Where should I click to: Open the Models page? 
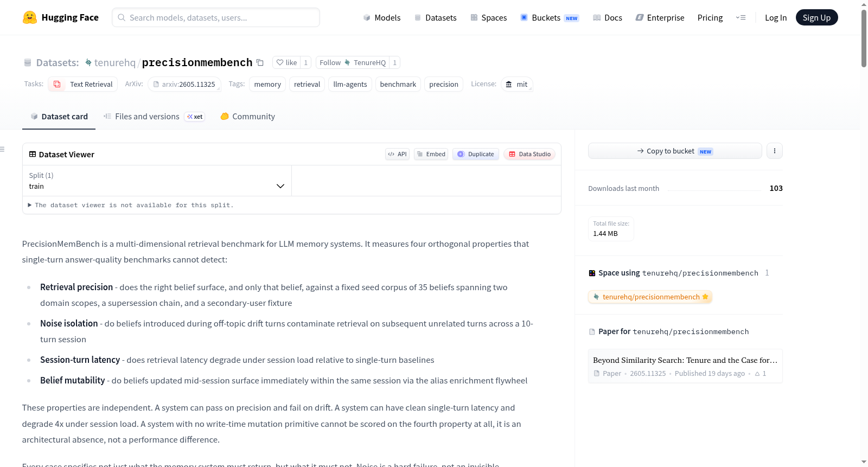click(382, 18)
